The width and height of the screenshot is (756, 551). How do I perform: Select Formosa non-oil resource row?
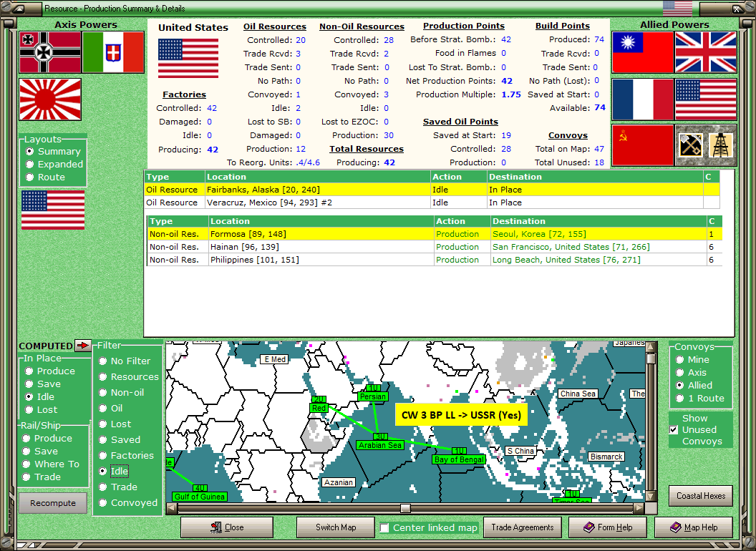(x=435, y=234)
